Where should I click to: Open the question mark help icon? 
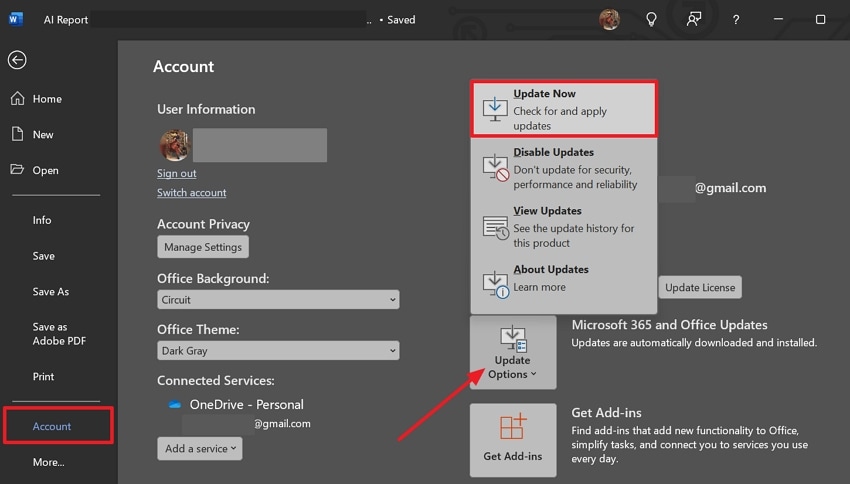[x=736, y=19]
